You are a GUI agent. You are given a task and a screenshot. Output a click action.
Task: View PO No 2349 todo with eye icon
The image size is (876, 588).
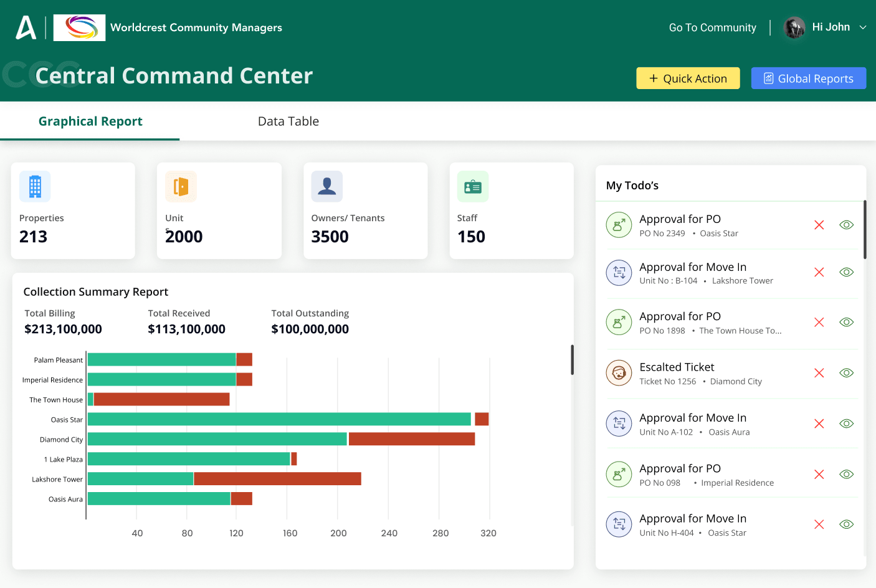point(846,225)
